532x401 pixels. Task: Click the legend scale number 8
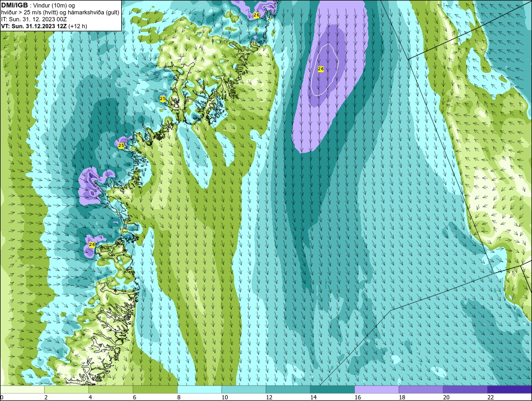click(179, 398)
